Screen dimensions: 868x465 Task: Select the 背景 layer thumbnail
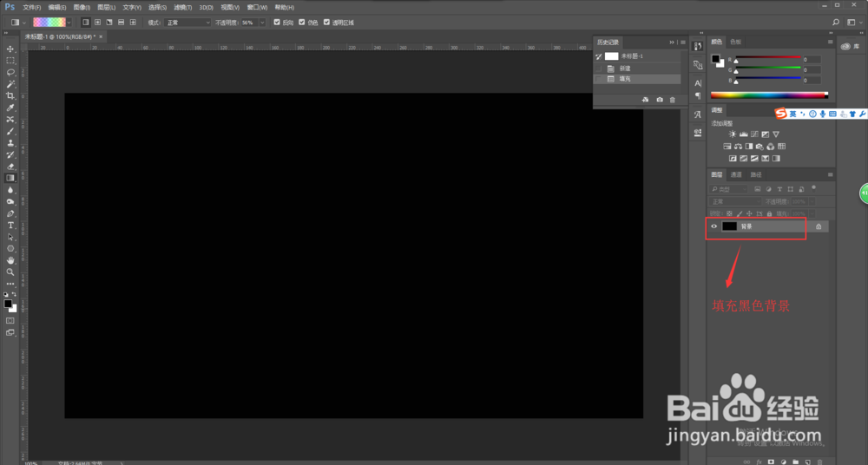point(730,226)
